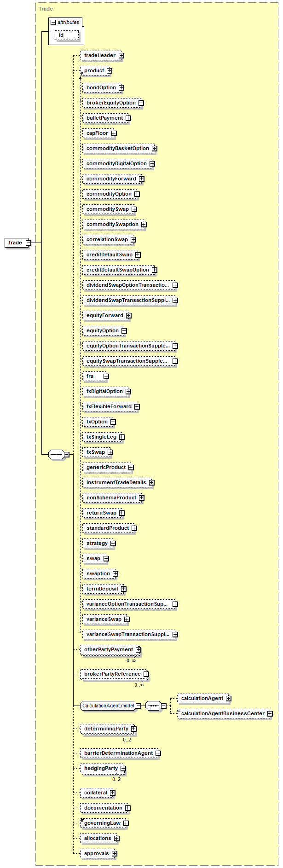Collapse the CalculationAgent sequence connector
This screenshot has width=283, height=868.
click(x=163, y=706)
